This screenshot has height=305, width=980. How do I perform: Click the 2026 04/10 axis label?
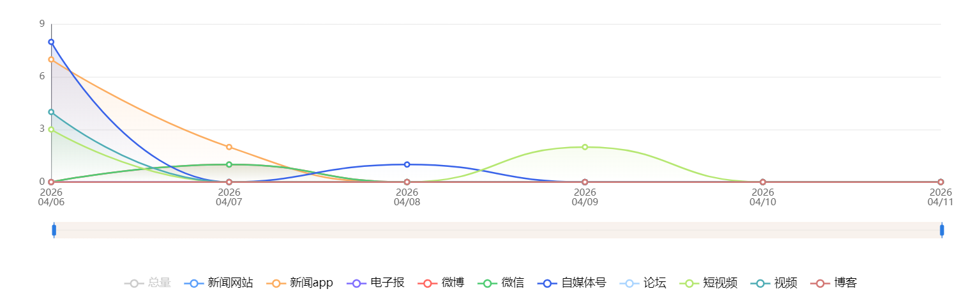762,197
